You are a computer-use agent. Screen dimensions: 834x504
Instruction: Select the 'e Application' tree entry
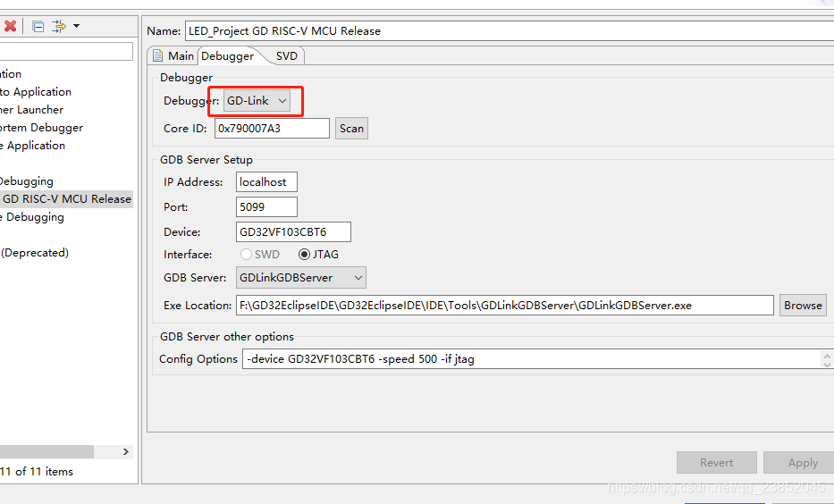point(33,146)
